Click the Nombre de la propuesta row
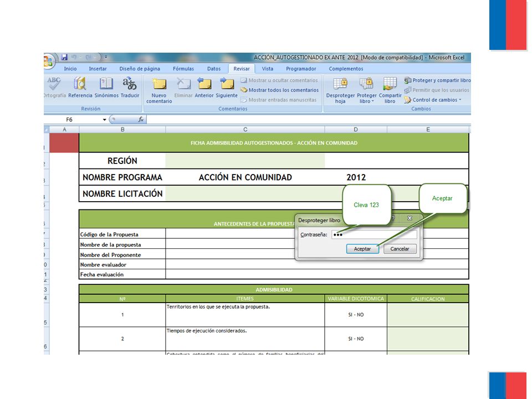 274,244
